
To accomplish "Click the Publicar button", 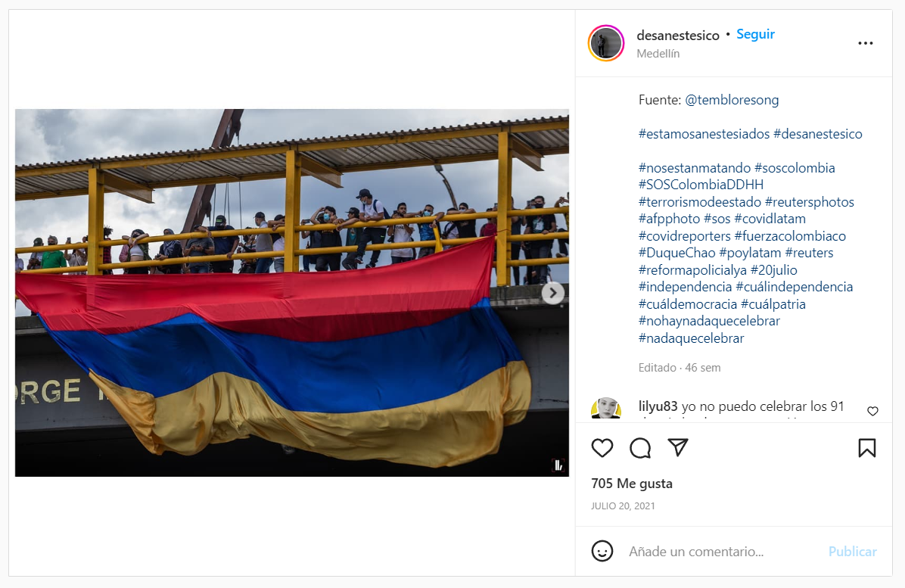I will tap(853, 552).
